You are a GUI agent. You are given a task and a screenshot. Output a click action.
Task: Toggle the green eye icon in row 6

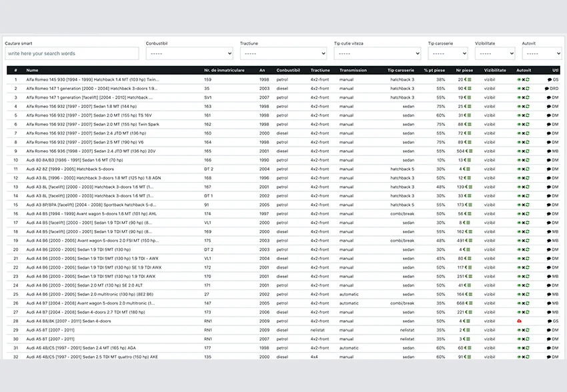coord(519,124)
